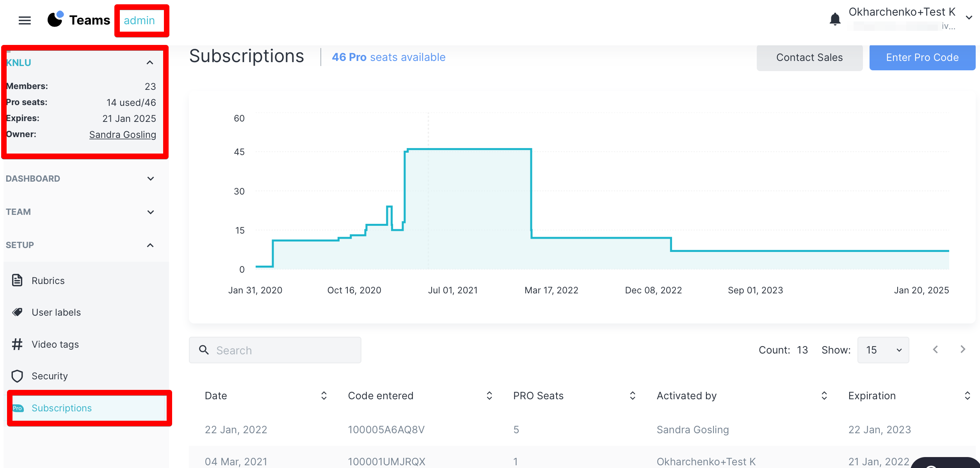Go to next page of subscriptions
980x468 pixels.
[962, 349]
